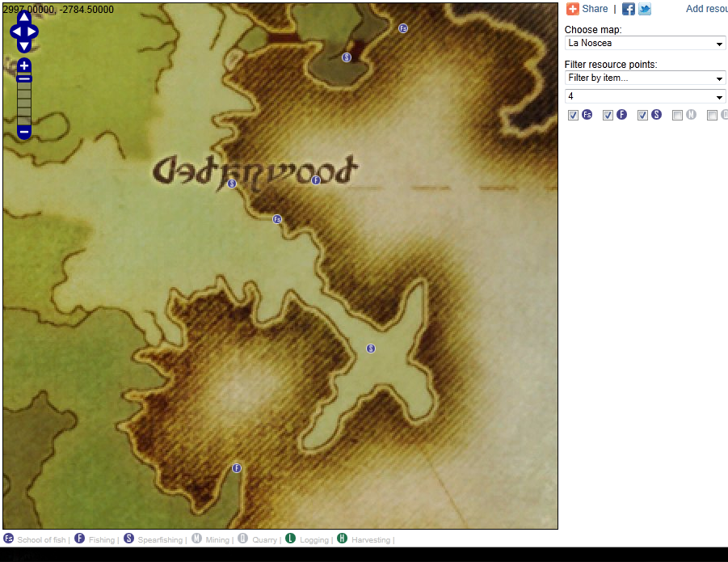Expand the Filter by item dropdown
The width and height of the screenshot is (728, 562).
click(645, 78)
